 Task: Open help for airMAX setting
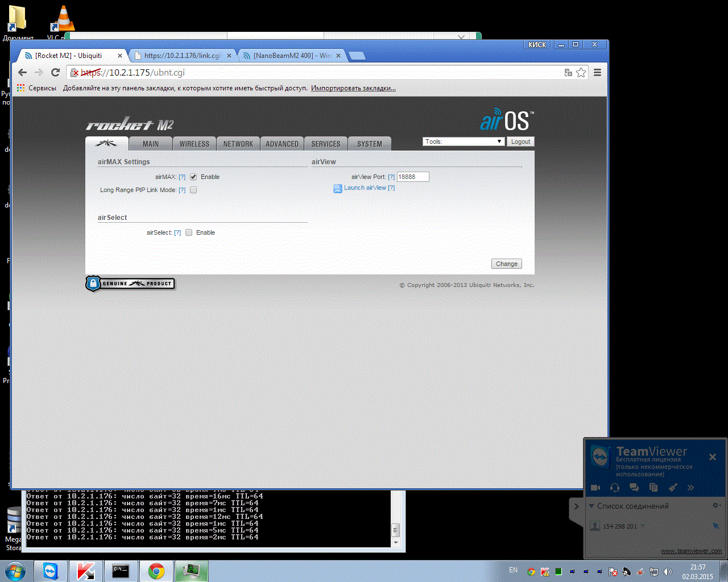(182, 177)
